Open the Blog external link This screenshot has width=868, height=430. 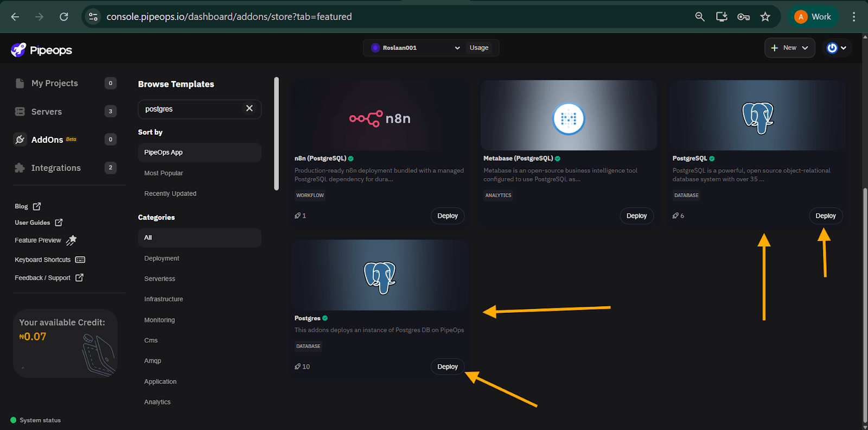tap(28, 206)
